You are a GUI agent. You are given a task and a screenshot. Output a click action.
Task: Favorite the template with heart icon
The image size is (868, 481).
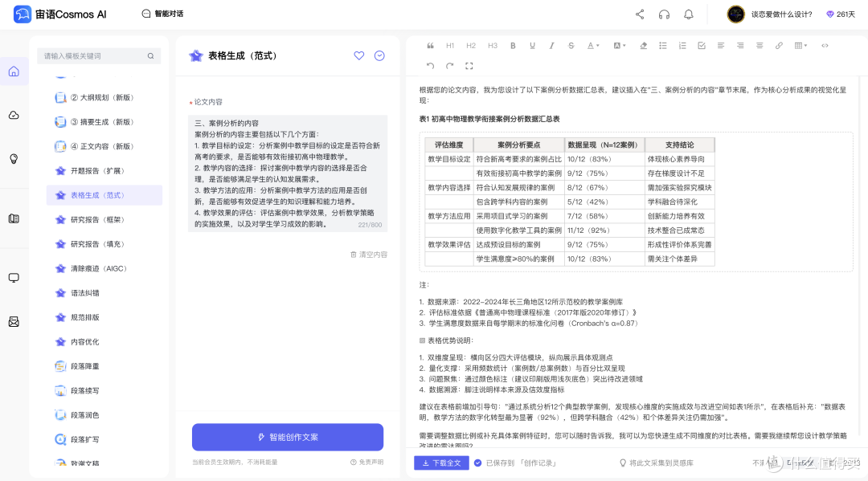point(359,55)
